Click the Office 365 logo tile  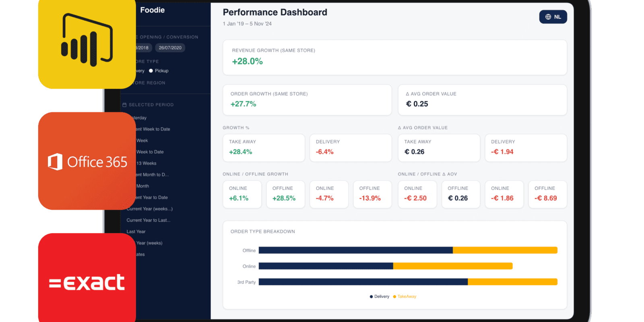(x=87, y=161)
